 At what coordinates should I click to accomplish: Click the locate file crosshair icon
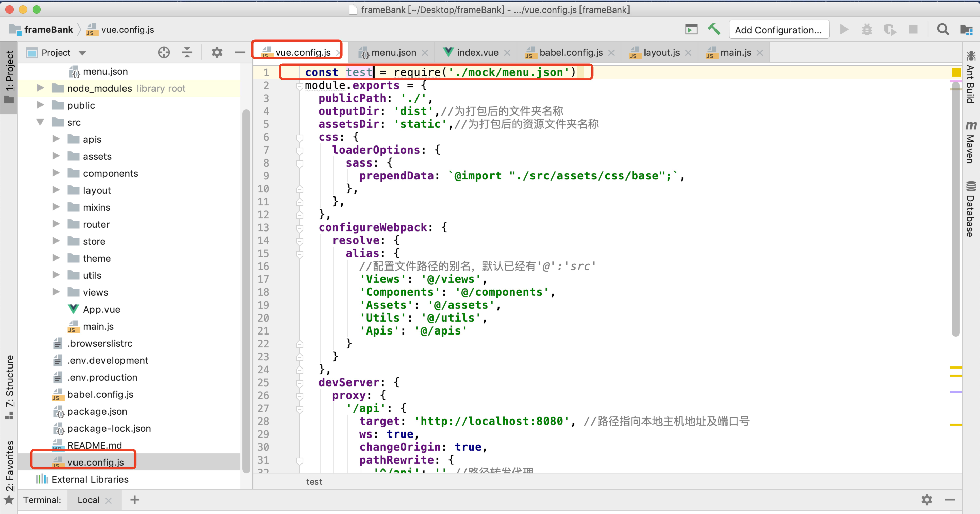[164, 52]
